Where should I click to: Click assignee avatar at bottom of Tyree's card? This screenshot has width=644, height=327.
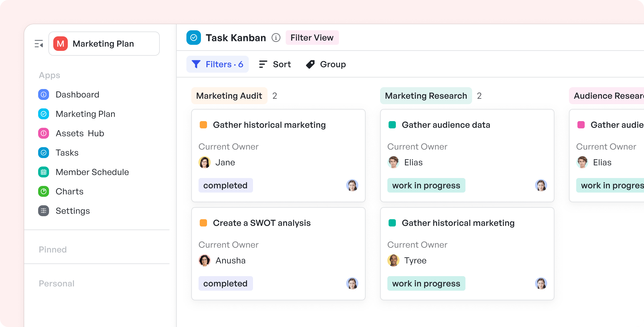[541, 283]
